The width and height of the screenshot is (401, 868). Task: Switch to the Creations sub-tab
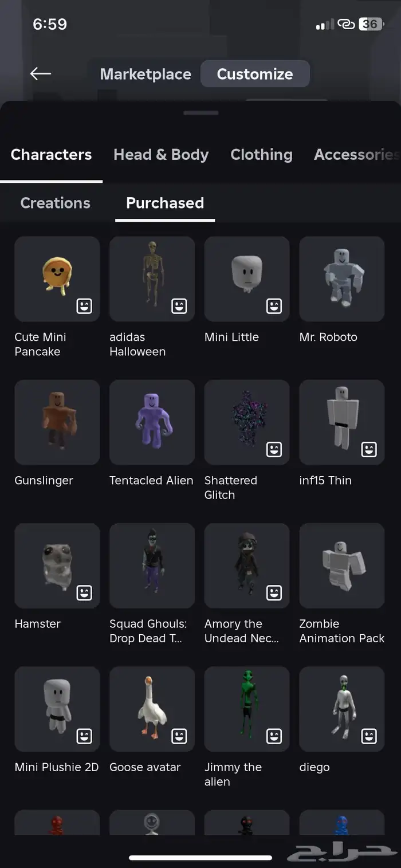point(55,203)
